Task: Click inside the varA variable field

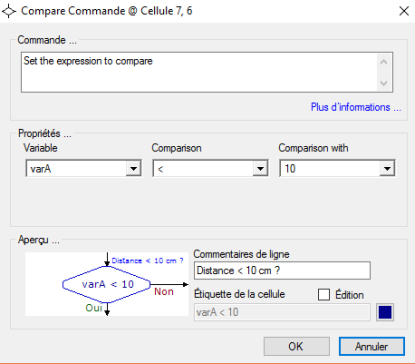Action: point(77,169)
